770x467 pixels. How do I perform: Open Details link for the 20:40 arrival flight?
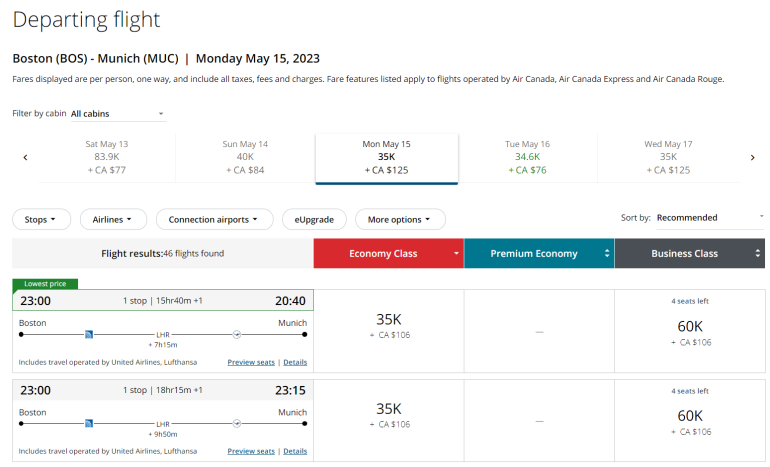coord(295,362)
